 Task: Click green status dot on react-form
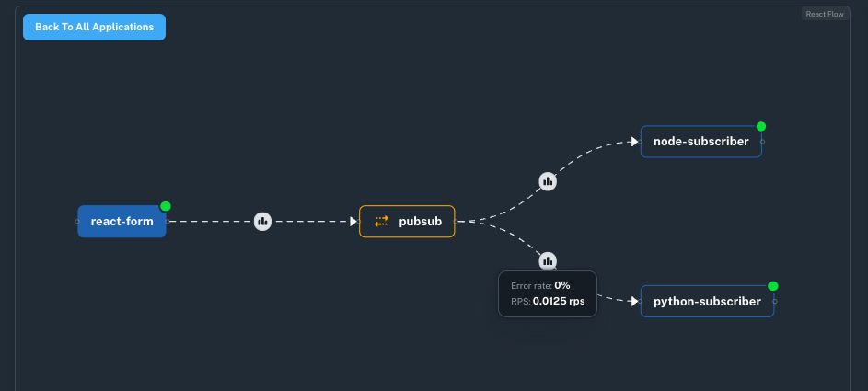pos(166,206)
